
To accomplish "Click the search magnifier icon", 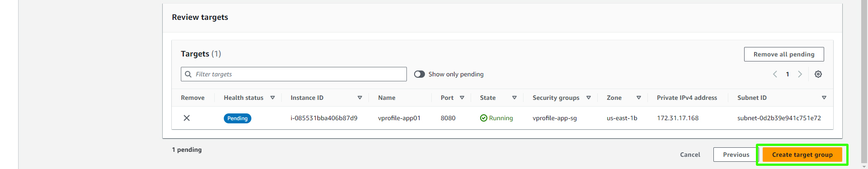I will 189,74.
